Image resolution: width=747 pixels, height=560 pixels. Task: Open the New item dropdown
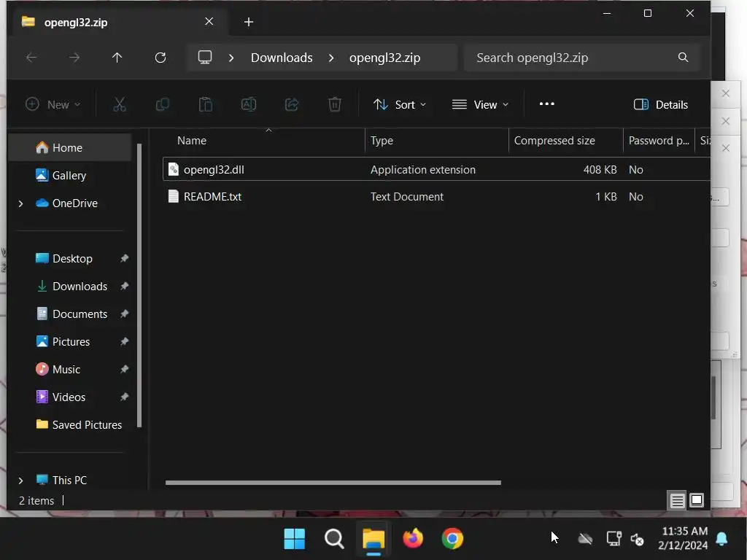pos(53,104)
